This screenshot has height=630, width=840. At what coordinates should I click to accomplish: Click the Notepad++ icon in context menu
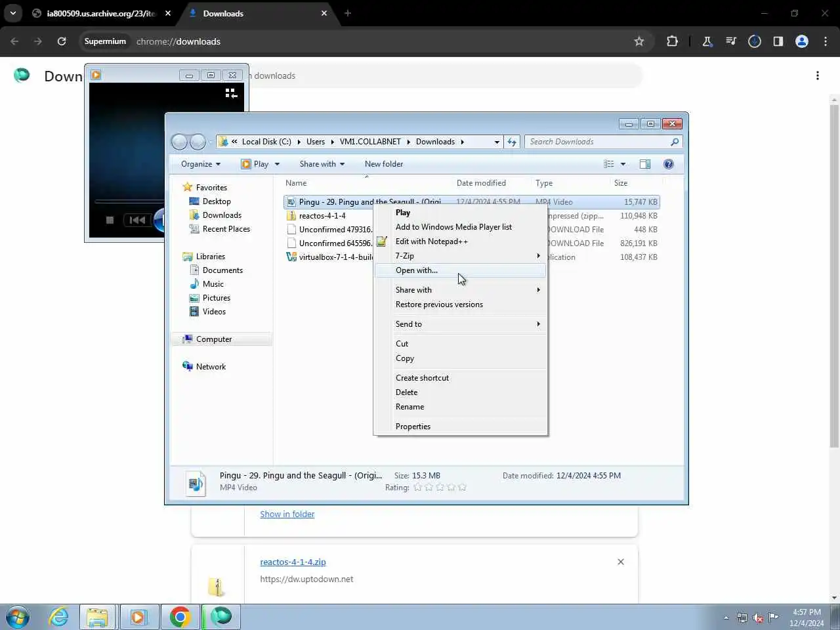[382, 241]
